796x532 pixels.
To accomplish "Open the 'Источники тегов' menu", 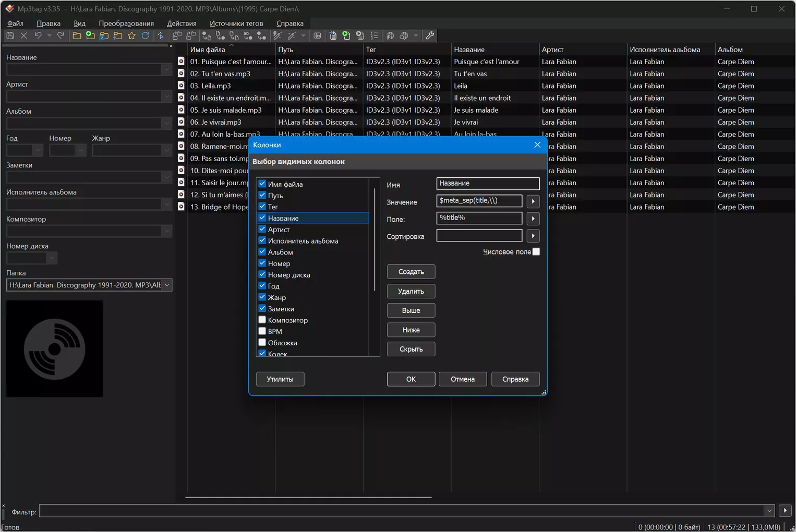I will coord(236,23).
